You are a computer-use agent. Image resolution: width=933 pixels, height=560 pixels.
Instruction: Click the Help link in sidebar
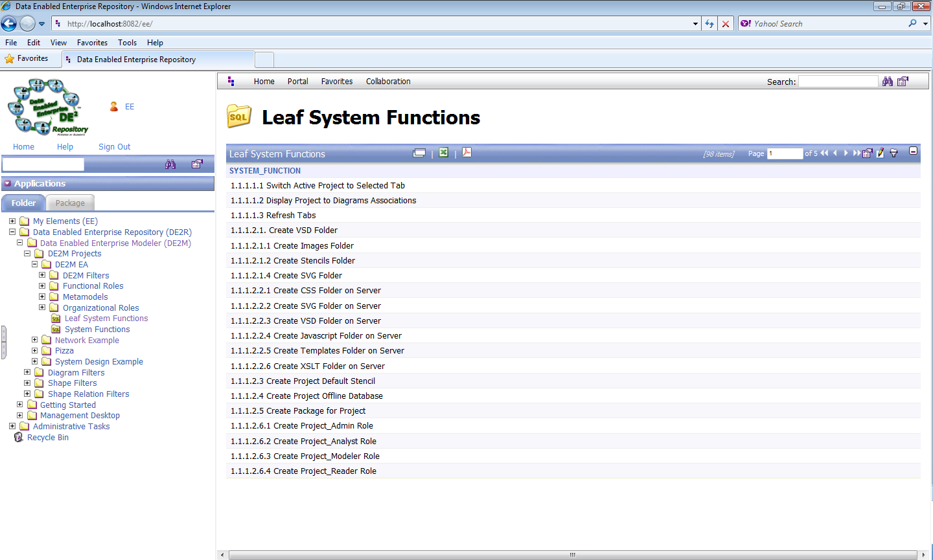click(65, 147)
